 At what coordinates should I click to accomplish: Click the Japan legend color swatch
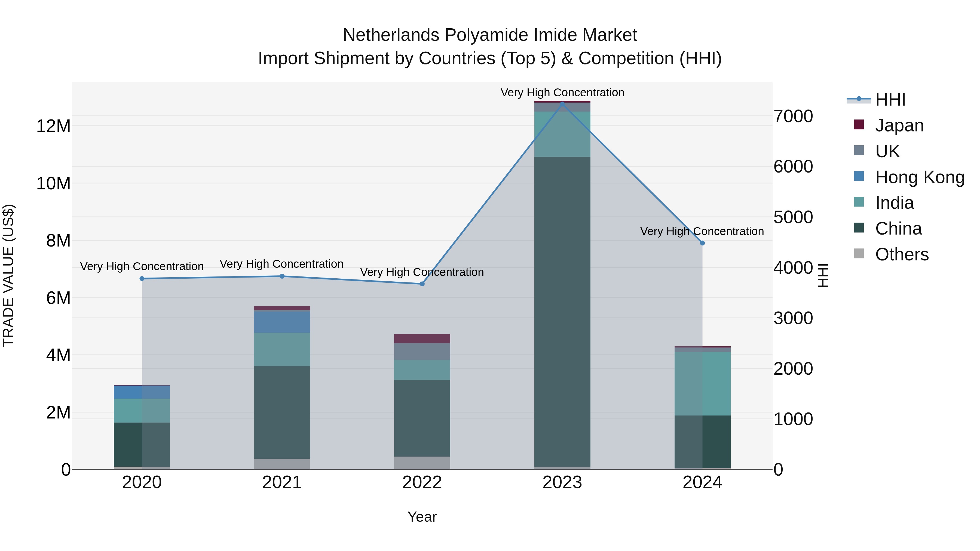pos(859,125)
